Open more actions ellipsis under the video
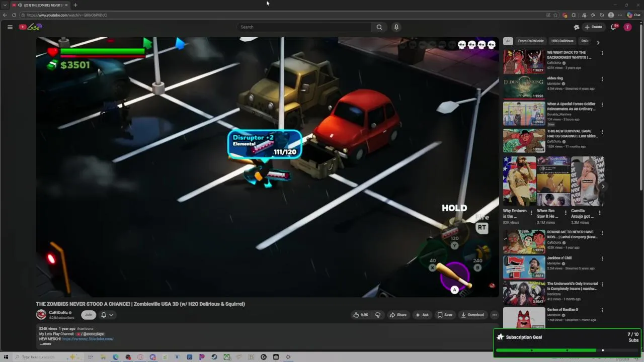 (x=494, y=315)
